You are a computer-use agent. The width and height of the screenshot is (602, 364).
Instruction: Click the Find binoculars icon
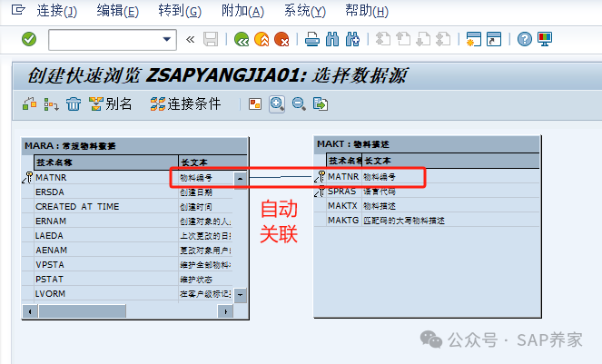coord(332,39)
